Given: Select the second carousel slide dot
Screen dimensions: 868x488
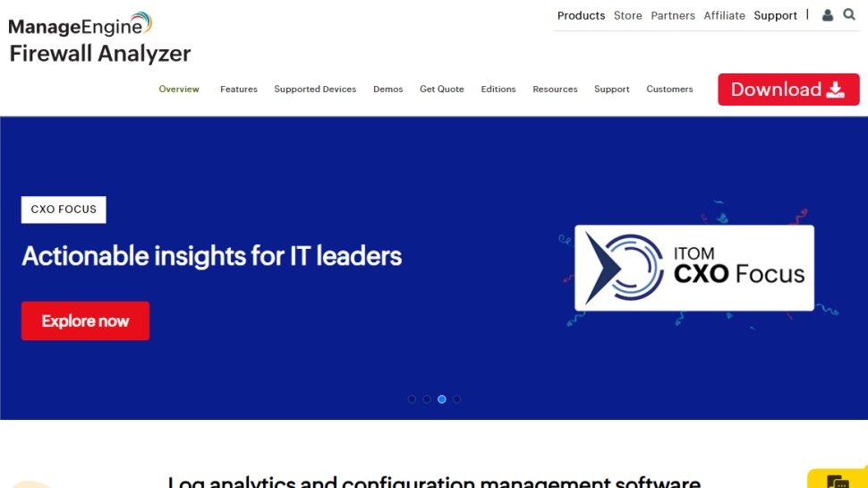Looking at the screenshot, I should [x=427, y=398].
